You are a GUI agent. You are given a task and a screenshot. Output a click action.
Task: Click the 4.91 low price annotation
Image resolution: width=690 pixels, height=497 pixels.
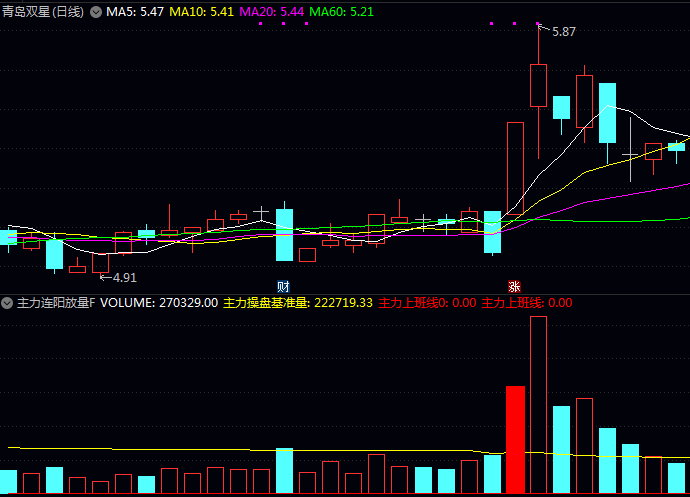tap(125, 278)
